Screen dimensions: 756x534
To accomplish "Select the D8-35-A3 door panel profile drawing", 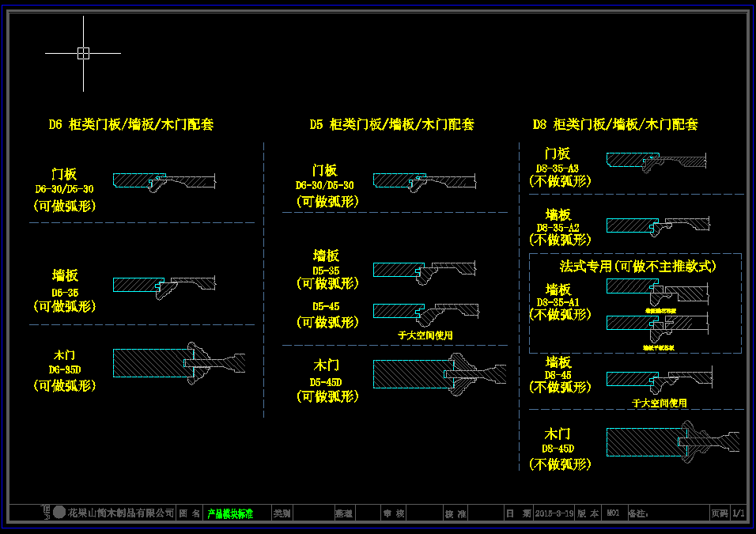I will point(656,161).
